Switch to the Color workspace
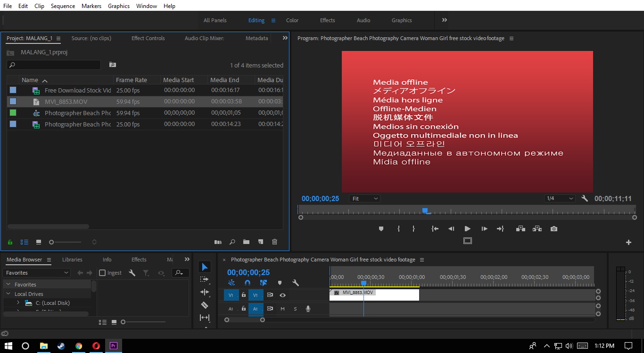 coord(292,20)
